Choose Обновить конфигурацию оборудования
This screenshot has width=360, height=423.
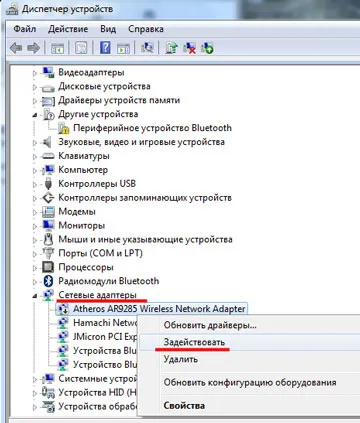tap(250, 382)
